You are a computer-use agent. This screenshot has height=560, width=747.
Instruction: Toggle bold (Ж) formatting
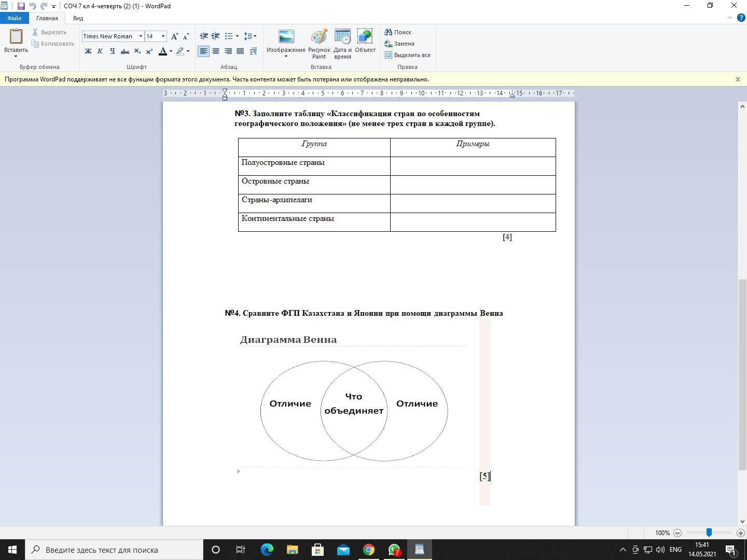(88, 51)
